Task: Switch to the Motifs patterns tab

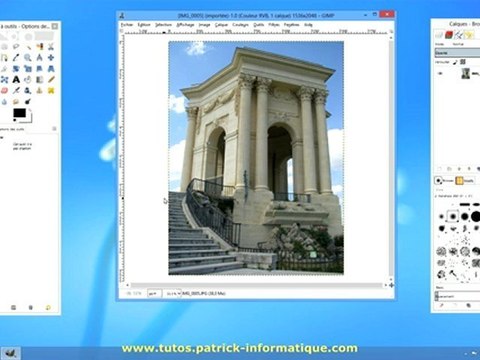Action: (465, 180)
